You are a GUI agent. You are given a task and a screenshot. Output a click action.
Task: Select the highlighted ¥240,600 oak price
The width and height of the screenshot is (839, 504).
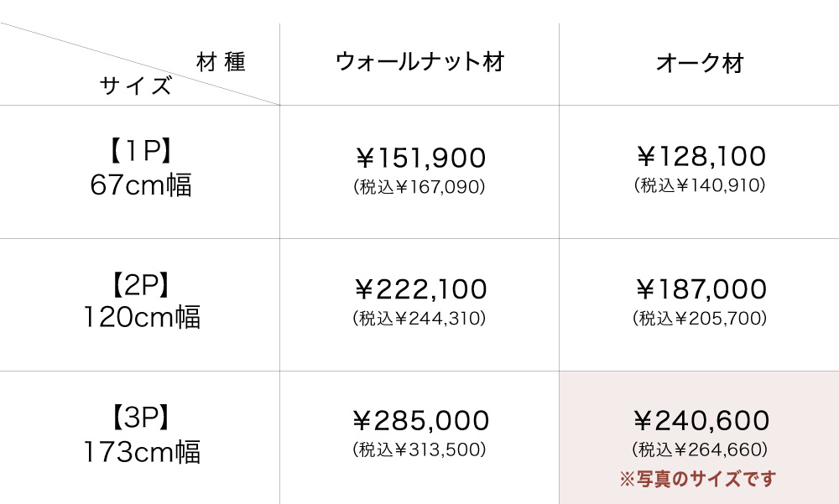700,420
